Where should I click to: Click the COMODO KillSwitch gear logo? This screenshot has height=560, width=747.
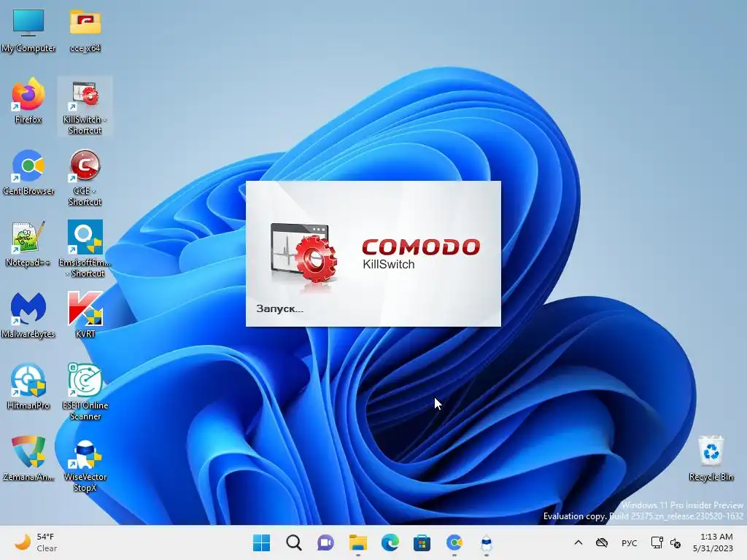[304, 253]
